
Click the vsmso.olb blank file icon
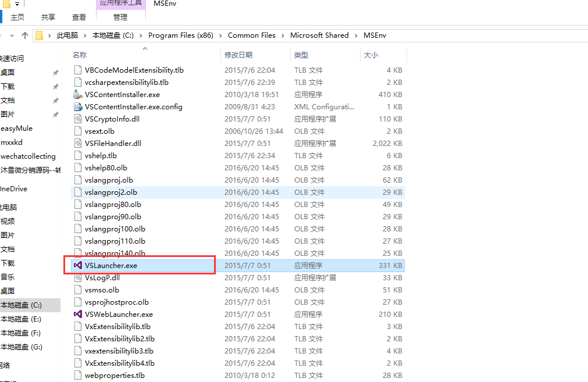(77, 290)
